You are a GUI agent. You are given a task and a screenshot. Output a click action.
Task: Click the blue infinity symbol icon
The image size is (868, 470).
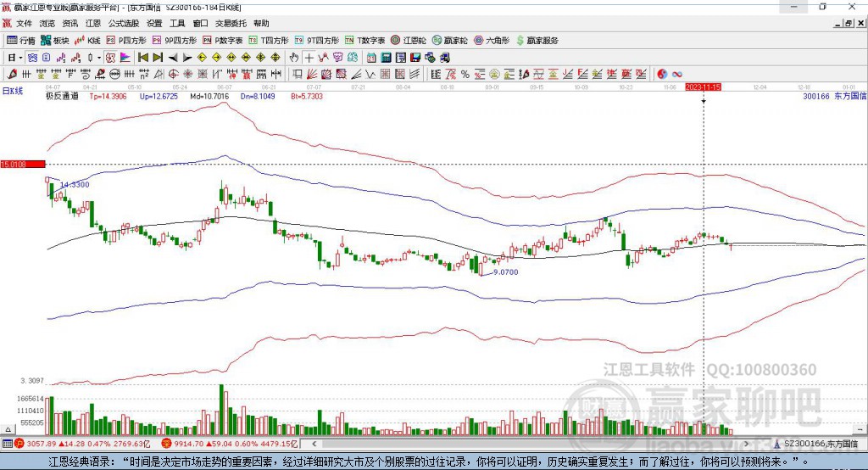click(678, 74)
